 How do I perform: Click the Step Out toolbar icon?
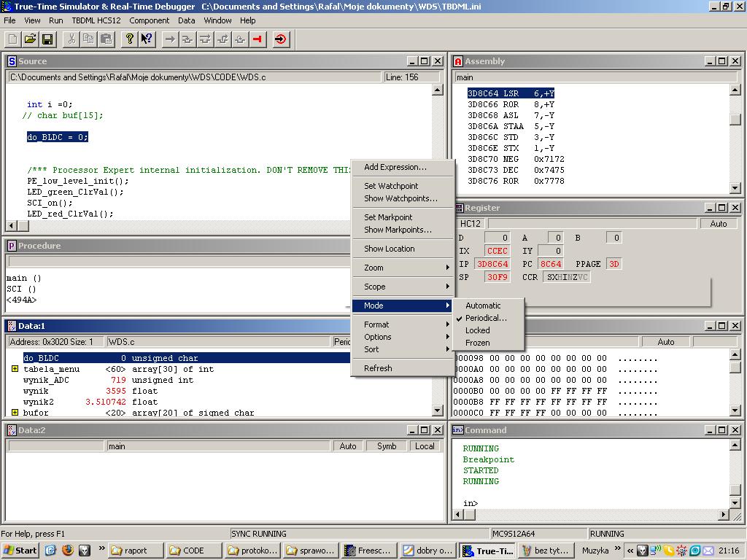222,39
